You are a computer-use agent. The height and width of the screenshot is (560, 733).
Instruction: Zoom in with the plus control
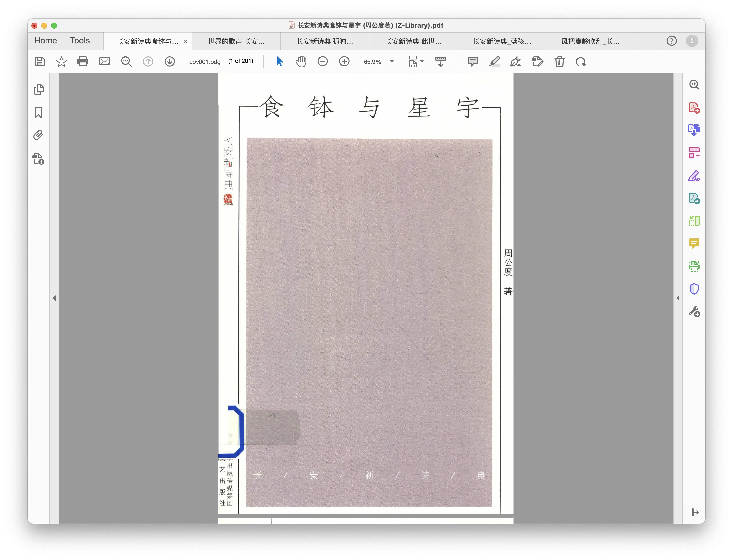pos(345,62)
